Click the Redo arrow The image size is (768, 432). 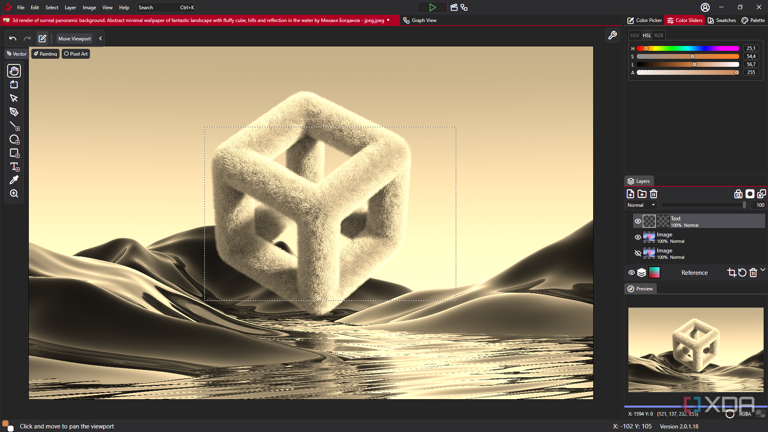tap(27, 38)
